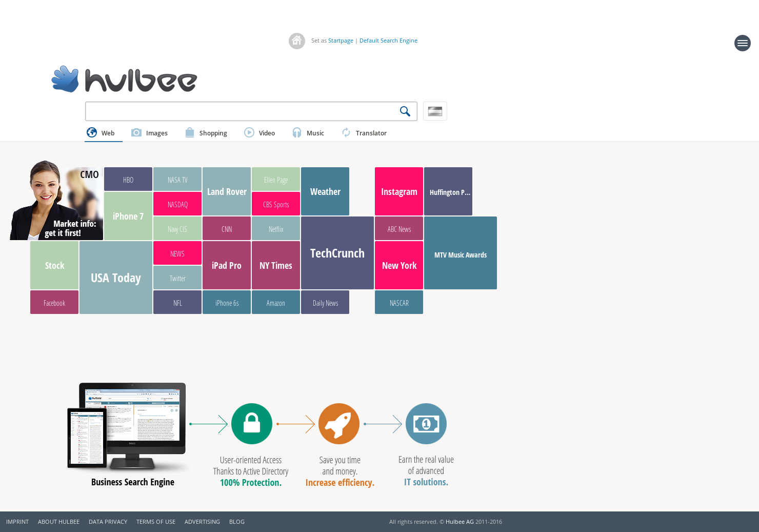The image size is (759, 532).
Task: Switch to the Images tab
Action: [x=150, y=133]
